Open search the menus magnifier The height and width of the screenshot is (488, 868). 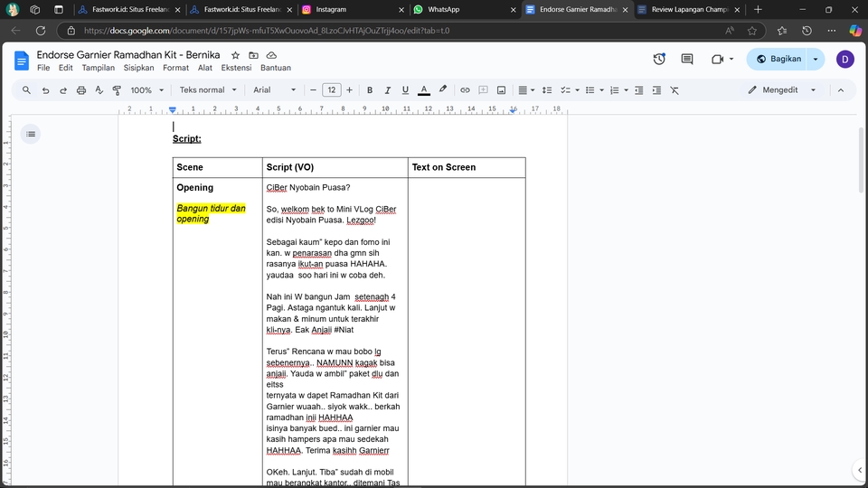click(26, 90)
